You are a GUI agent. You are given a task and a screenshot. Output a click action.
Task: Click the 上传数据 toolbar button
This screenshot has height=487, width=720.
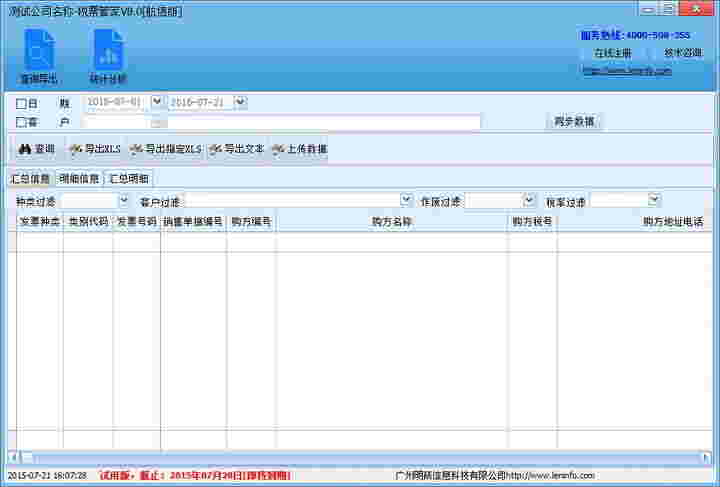click(300, 149)
